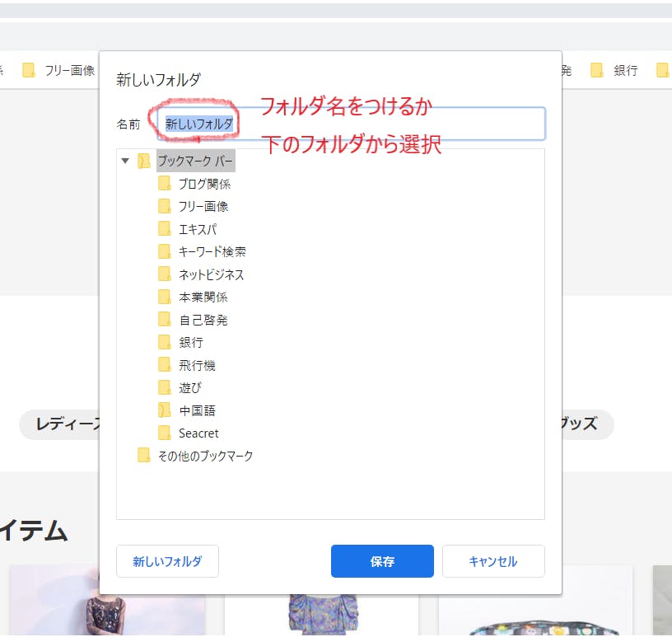Select the 遊び folder

189,387
